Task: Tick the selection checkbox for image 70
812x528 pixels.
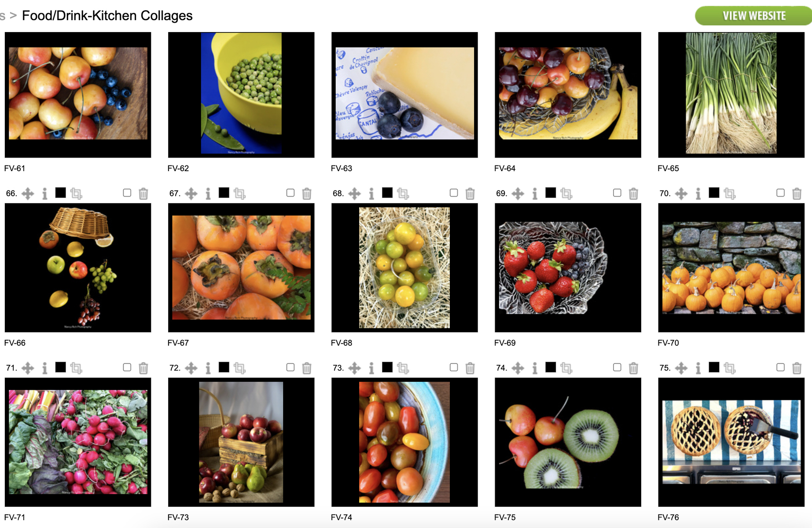Action: pyautogui.click(x=780, y=193)
